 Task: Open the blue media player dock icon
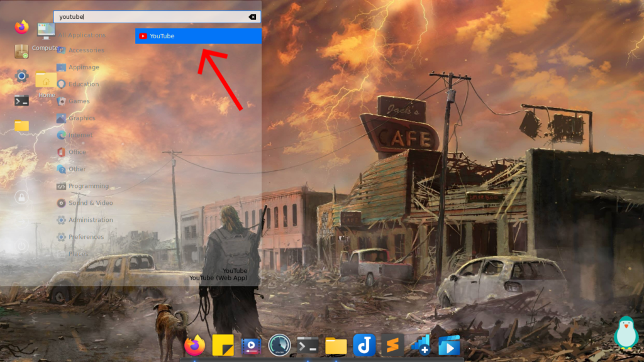pos(449,345)
